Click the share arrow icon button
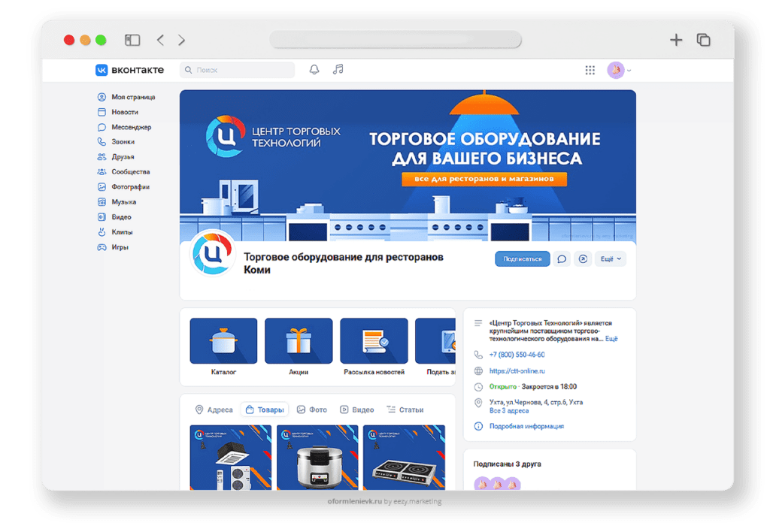The width and height of the screenshot is (770, 532). (583, 258)
